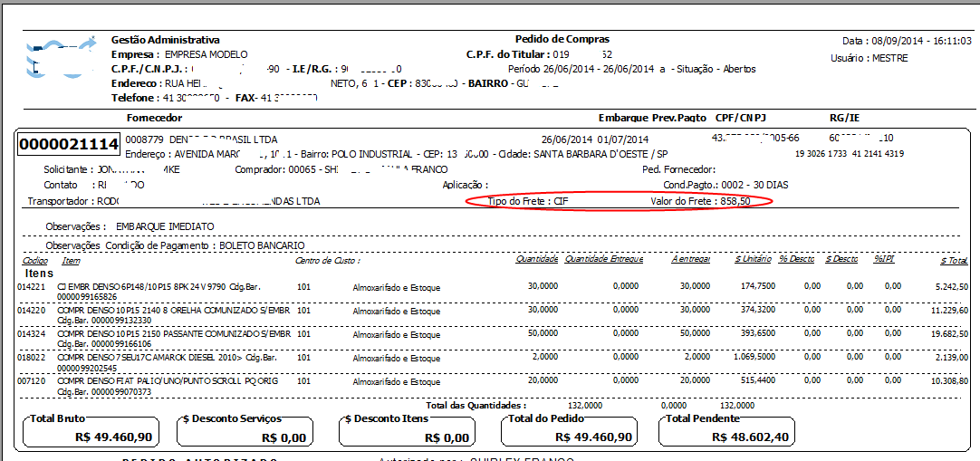
Task: Click the '$ Desconto Serviços' box value
Action: tap(283, 437)
